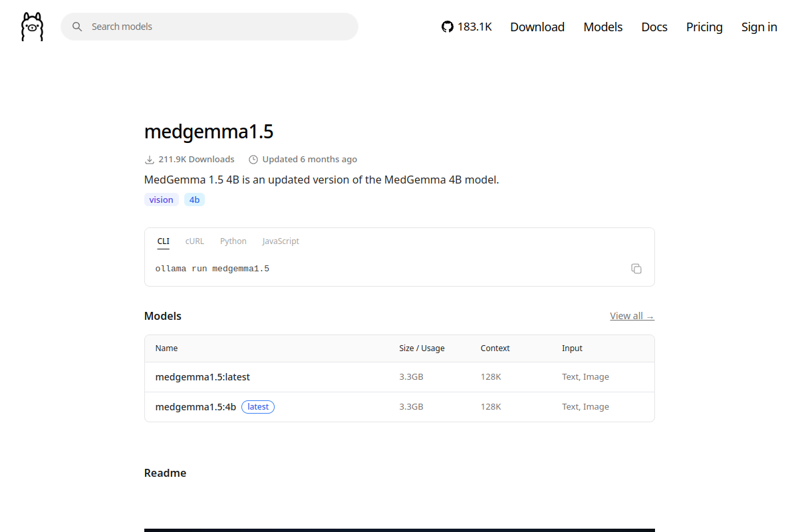Click the 'ollama run medgemma1.5' command text
798x532 pixels.
click(x=212, y=269)
